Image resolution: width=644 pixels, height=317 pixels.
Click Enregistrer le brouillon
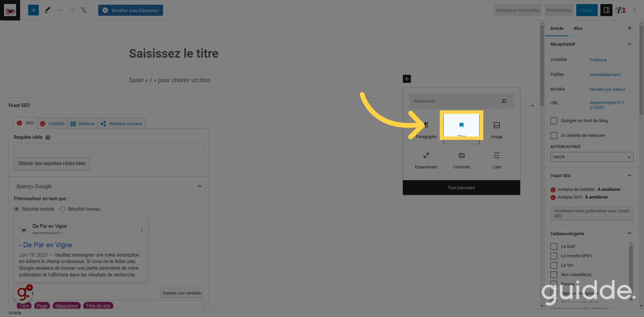point(518,10)
